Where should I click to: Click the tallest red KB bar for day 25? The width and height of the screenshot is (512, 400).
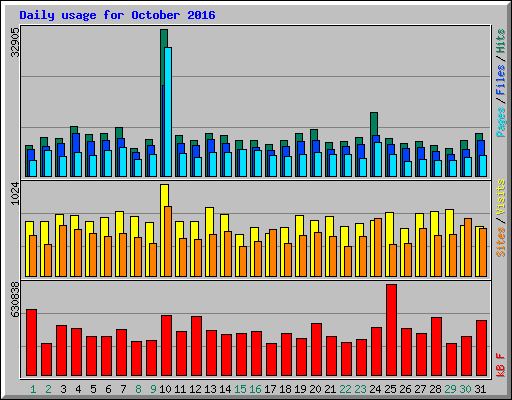coord(391,330)
